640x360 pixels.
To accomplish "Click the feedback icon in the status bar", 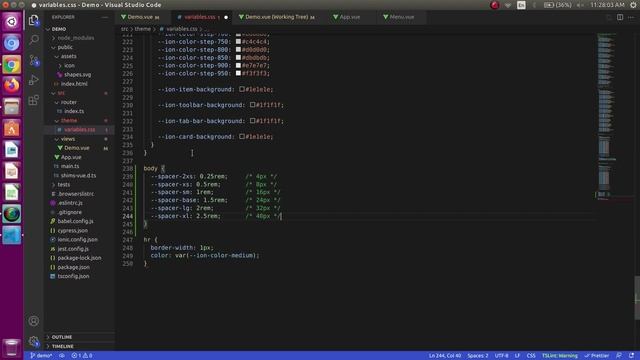I will (619, 356).
